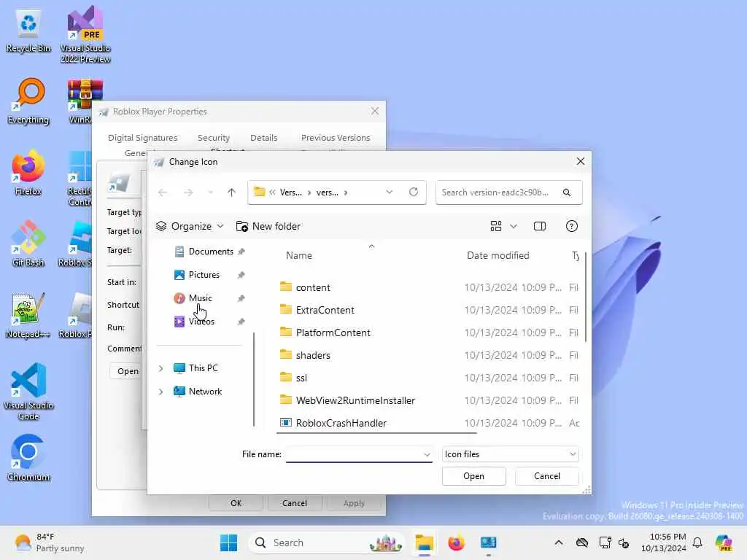
Task: Change view layout icon
Action: tap(496, 226)
